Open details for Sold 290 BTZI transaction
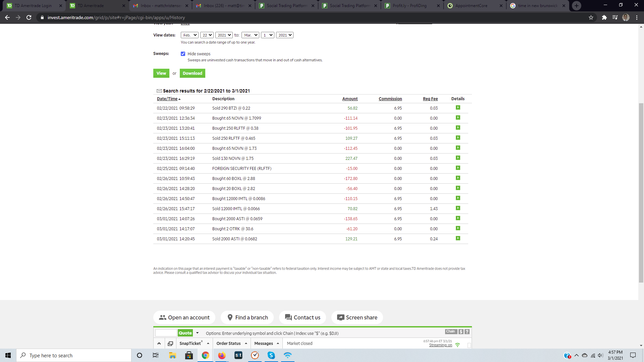Viewport: 644px width, 362px height. (458, 108)
